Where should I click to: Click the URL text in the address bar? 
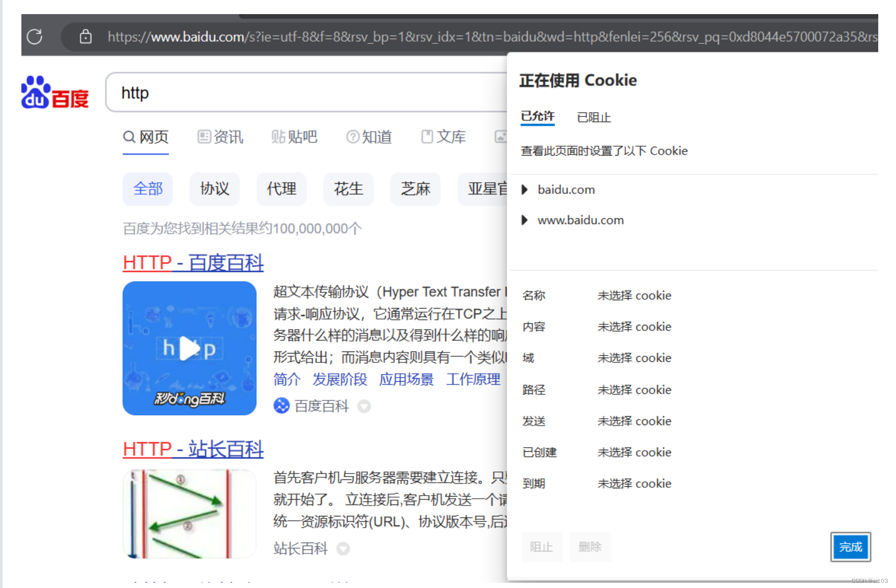point(492,37)
